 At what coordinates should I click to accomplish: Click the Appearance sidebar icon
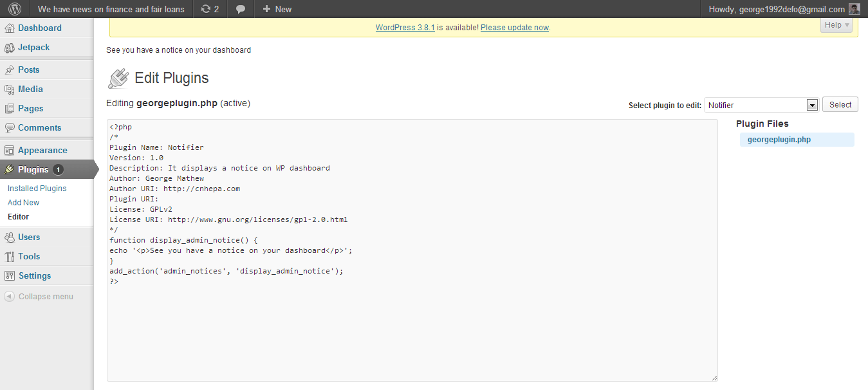pyautogui.click(x=10, y=149)
